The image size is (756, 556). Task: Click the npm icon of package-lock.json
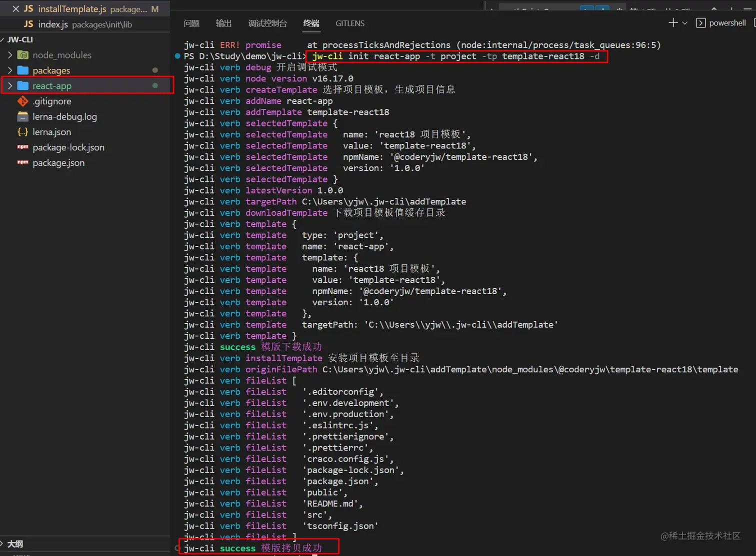[x=23, y=147]
